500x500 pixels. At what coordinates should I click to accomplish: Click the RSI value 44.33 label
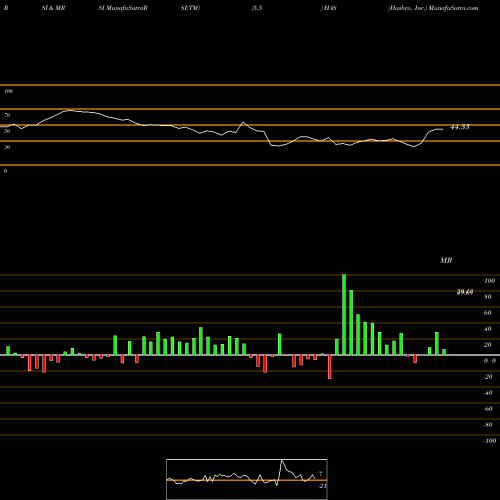click(460, 127)
